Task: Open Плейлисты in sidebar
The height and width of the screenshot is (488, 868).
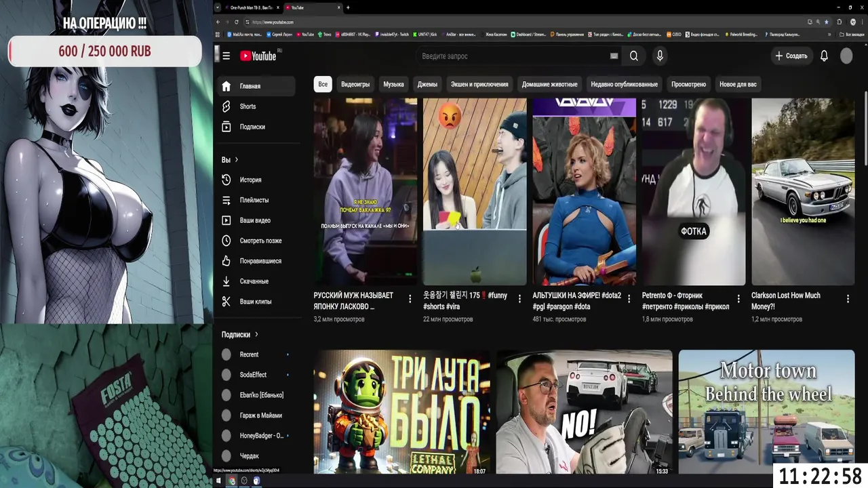Action: pos(258,200)
